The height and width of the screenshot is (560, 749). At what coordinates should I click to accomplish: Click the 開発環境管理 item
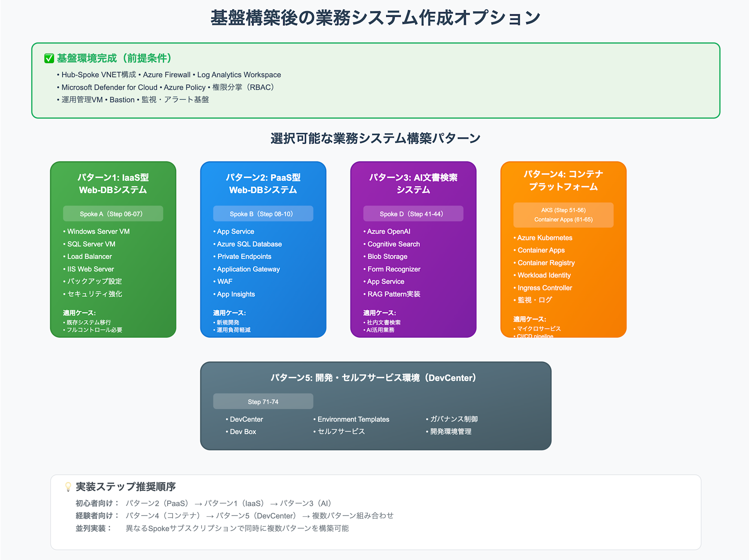point(449,432)
